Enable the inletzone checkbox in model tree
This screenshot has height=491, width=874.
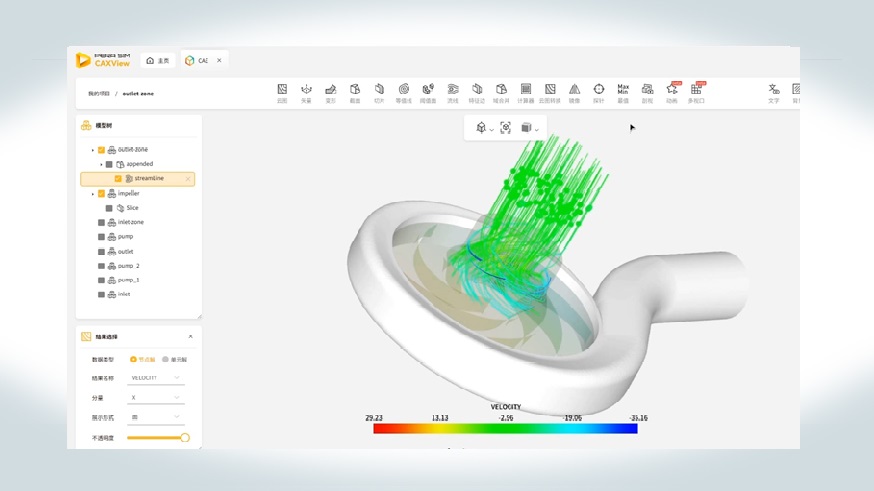point(101,222)
